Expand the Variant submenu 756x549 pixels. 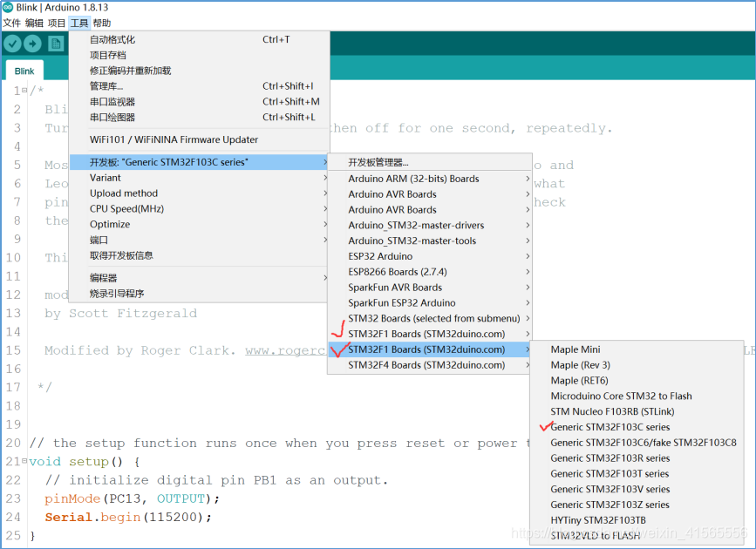point(200,178)
